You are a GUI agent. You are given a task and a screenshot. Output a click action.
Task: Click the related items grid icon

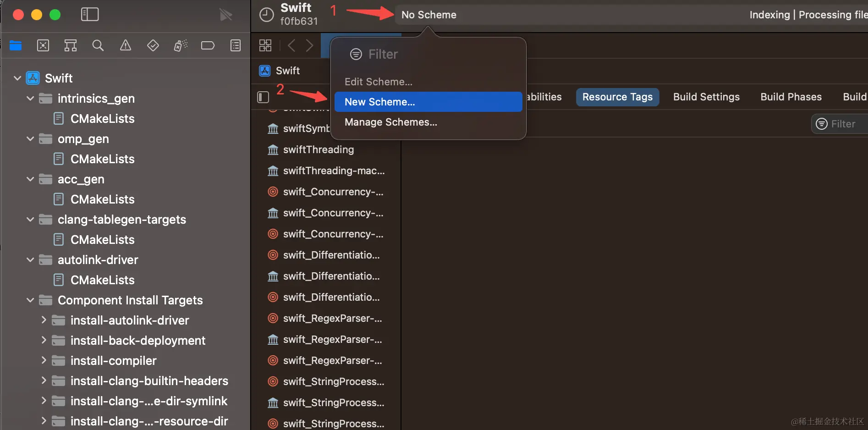(265, 45)
